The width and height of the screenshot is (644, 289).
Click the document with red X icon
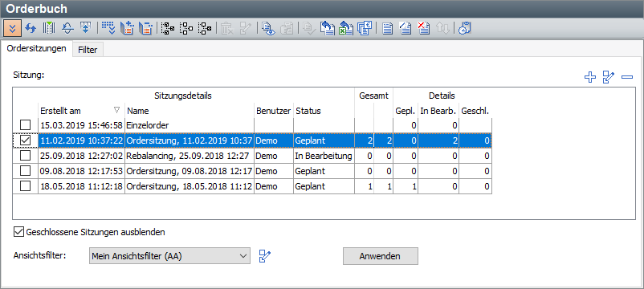point(423,28)
